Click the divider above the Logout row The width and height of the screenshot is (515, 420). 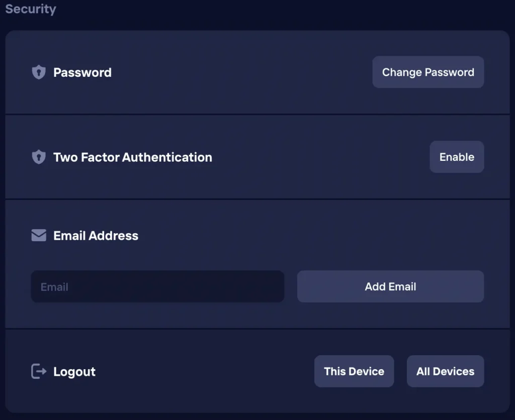[257, 329]
